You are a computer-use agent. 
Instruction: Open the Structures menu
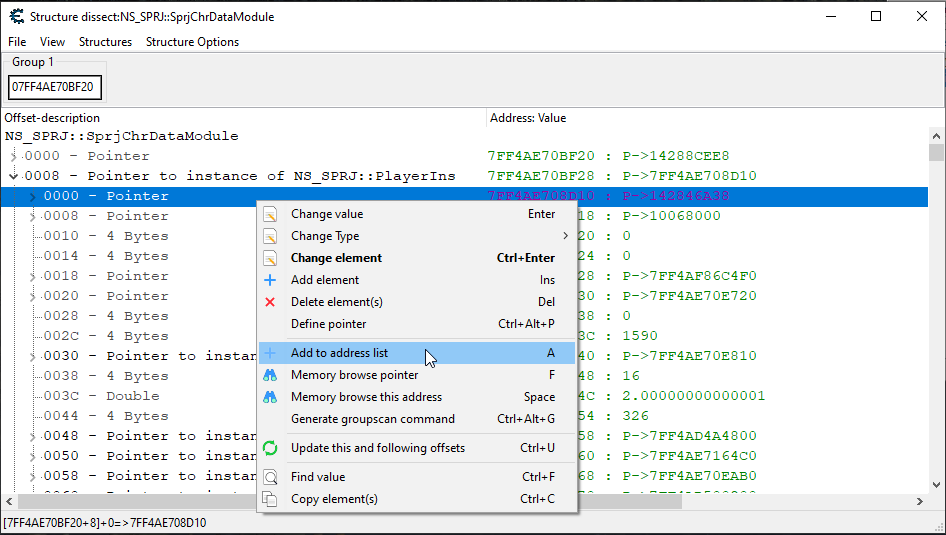[x=105, y=42]
